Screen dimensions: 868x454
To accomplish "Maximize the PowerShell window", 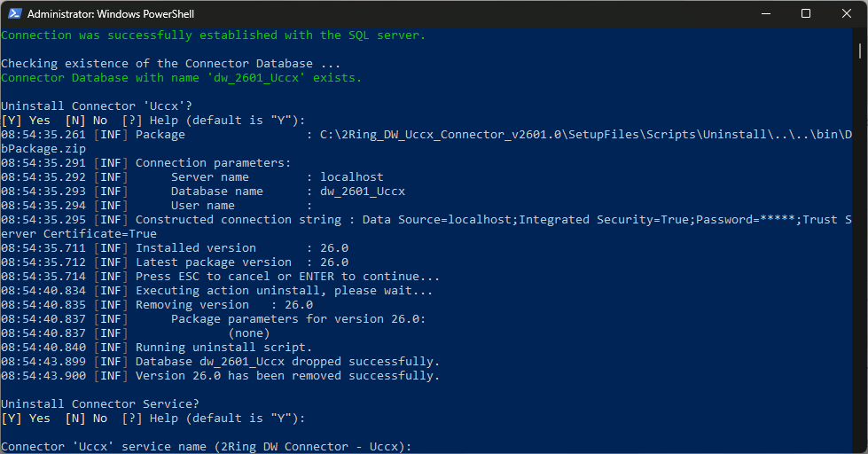I will pos(806,14).
